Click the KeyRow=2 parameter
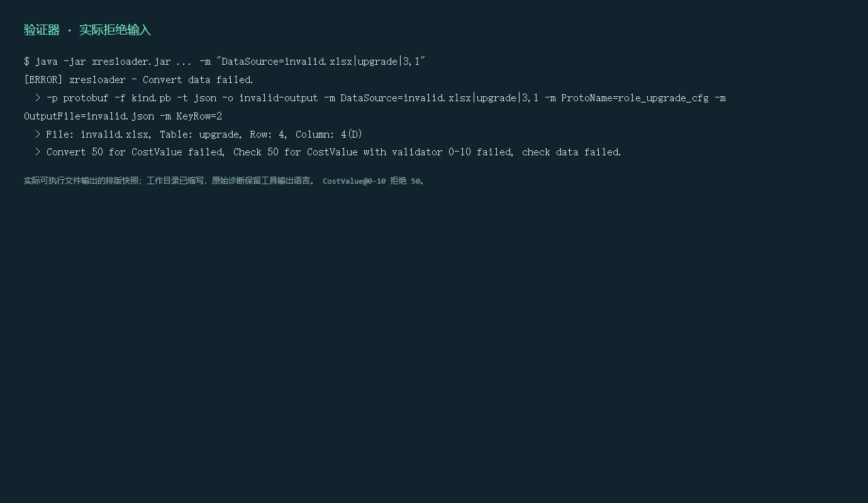Image resolution: width=868 pixels, height=503 pixels. pos(199,116)
